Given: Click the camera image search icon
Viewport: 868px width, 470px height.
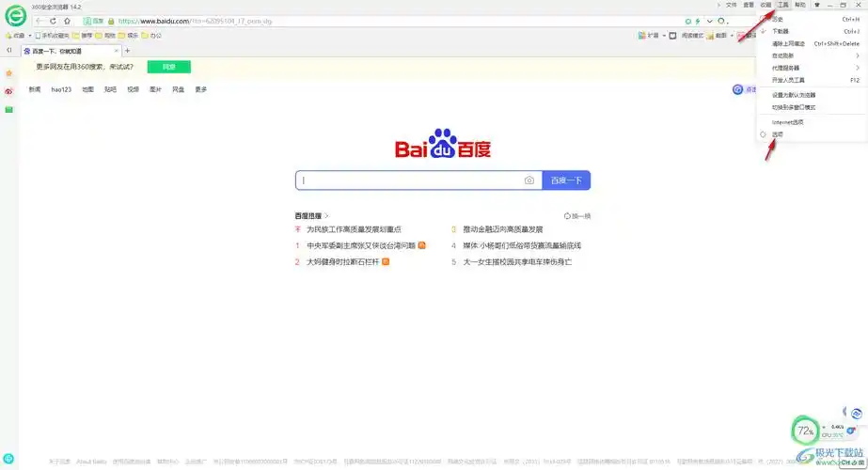Looking at the screenshot, I should pyautogui.click(x=529, y=180).
